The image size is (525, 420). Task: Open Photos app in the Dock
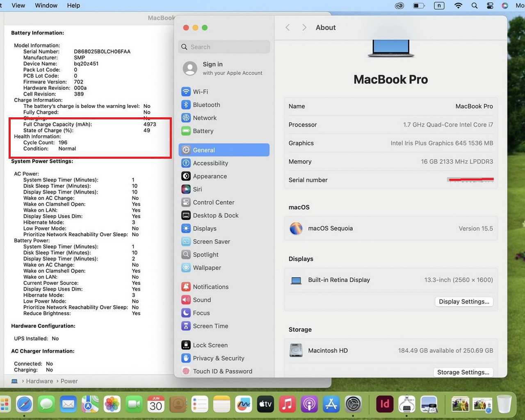[112, 404]
